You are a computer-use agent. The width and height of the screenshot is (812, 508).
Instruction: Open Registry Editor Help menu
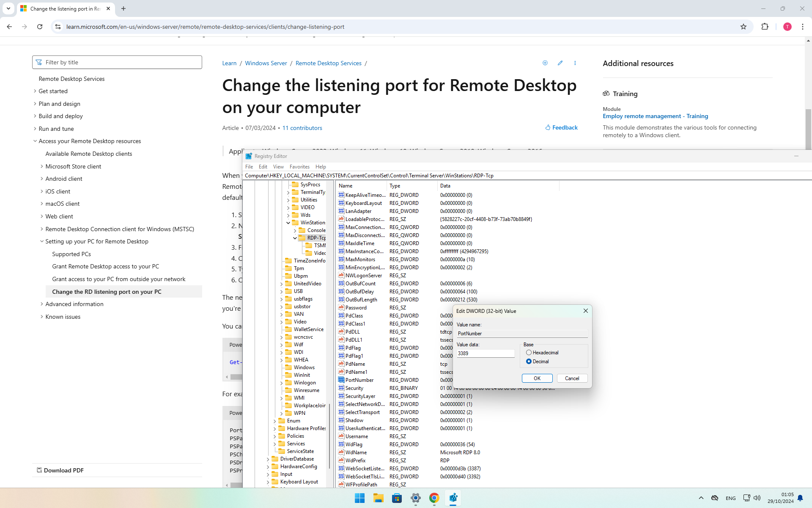click(x=321, y=167)
